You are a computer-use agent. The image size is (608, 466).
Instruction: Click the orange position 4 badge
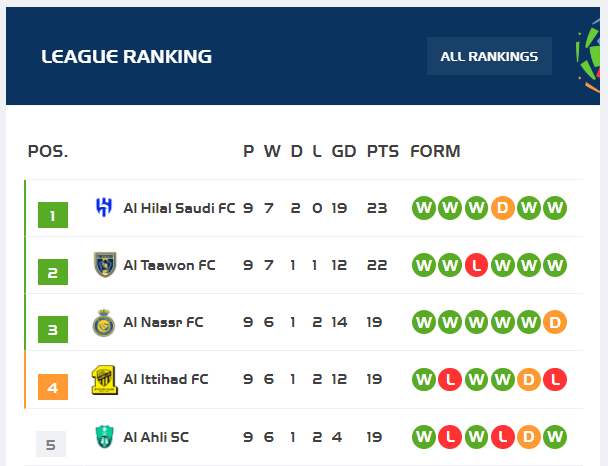click(x=53, y=387)
